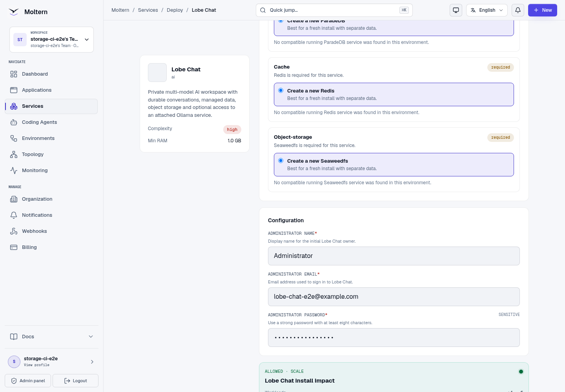This screenshot has width=565, height=392.
Task: Click the New button
Action: [543, 10]
